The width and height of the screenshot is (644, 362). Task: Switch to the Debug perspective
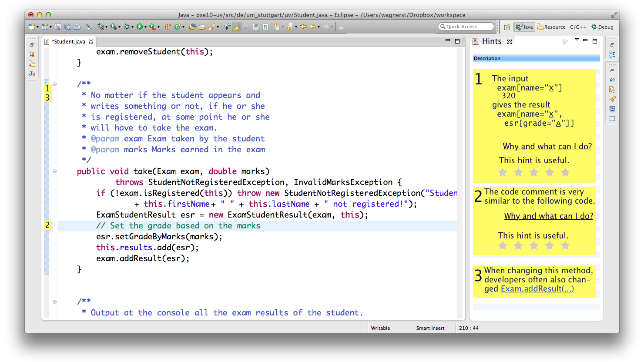(x=602, y=27)
